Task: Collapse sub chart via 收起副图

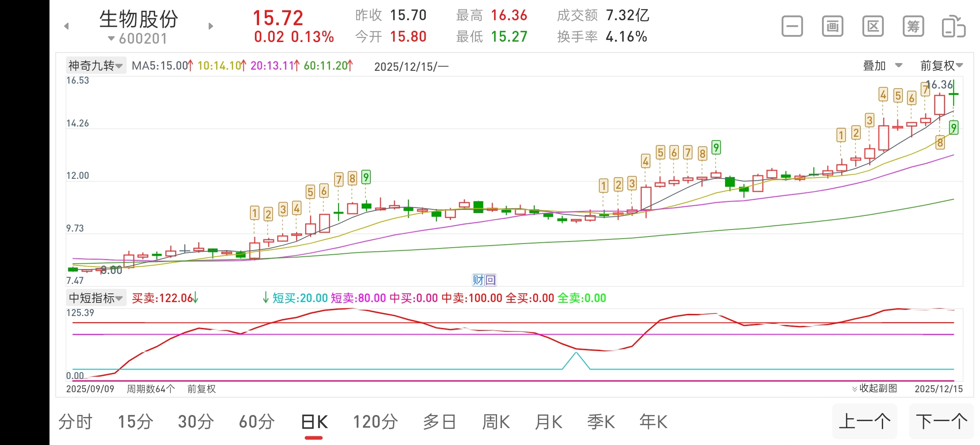Action: pyautogui.click(x=874, y=389)
